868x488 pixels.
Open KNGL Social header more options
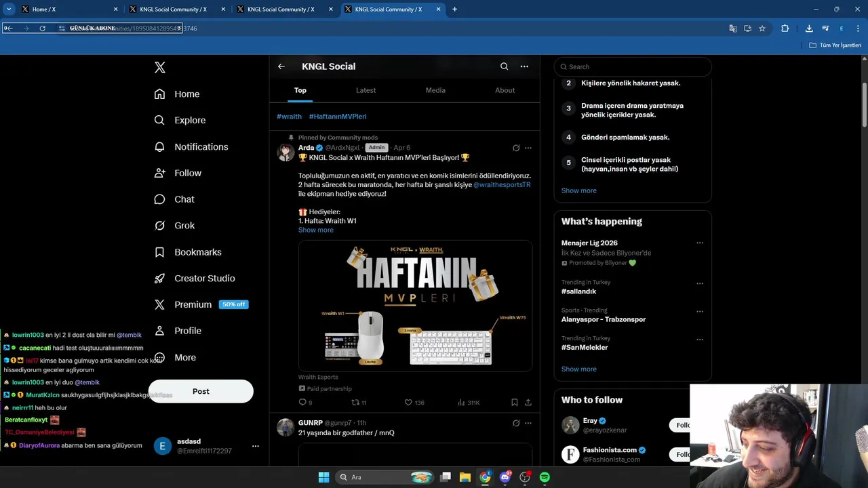click(524, 66)
